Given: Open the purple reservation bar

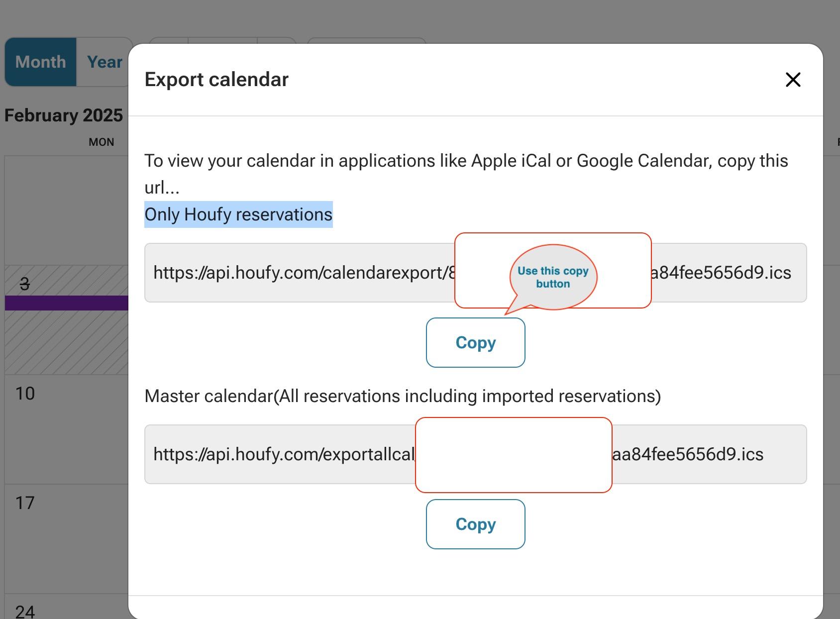Looking at the screenshot, I should click(66, 303).
